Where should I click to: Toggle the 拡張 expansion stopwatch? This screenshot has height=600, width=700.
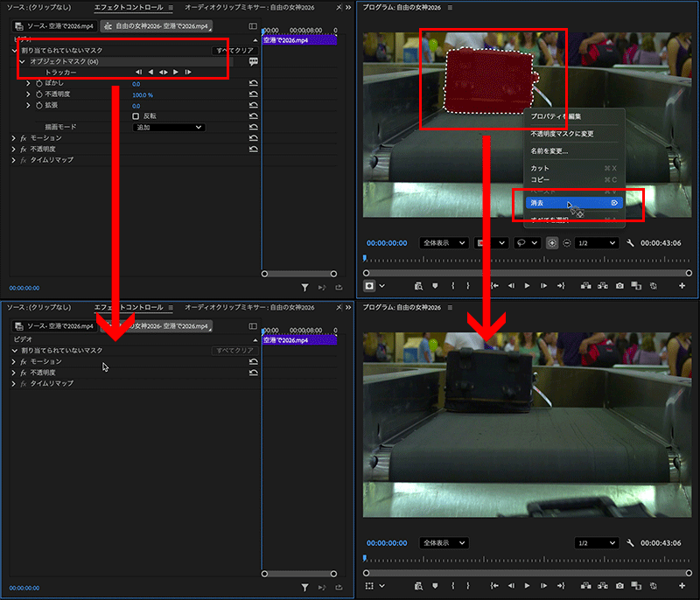point(38,105)
